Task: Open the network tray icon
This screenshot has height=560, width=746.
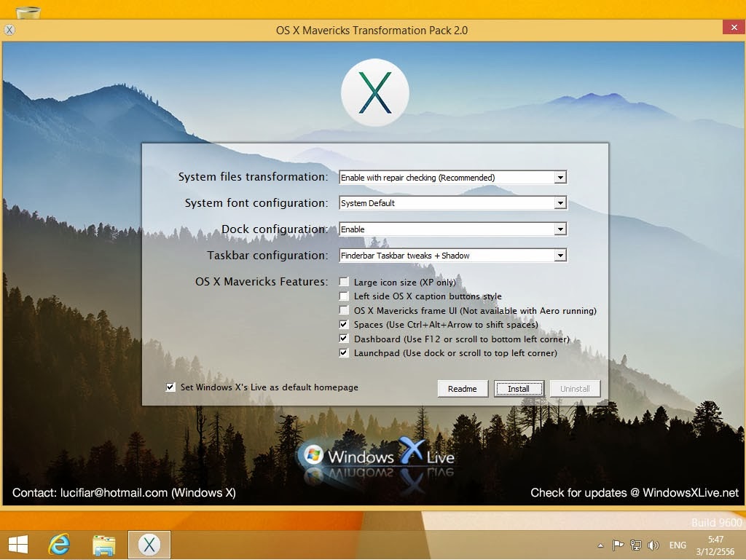Action: click(x=635, y=545)
